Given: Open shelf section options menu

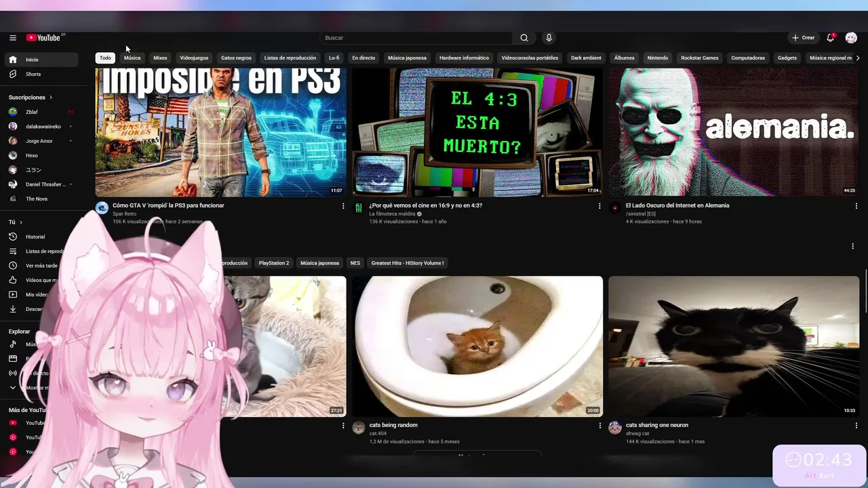Looking at the screenshot, I should pos(853,246).
